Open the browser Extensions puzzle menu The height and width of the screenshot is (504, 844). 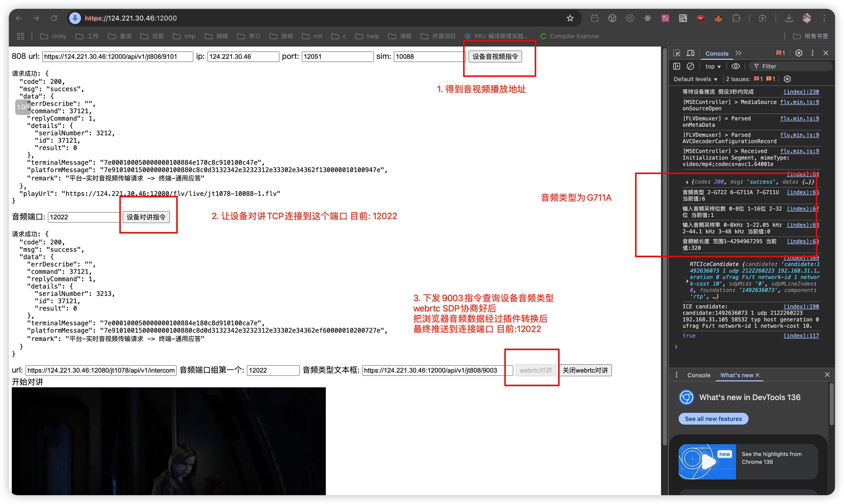(737, 18)
